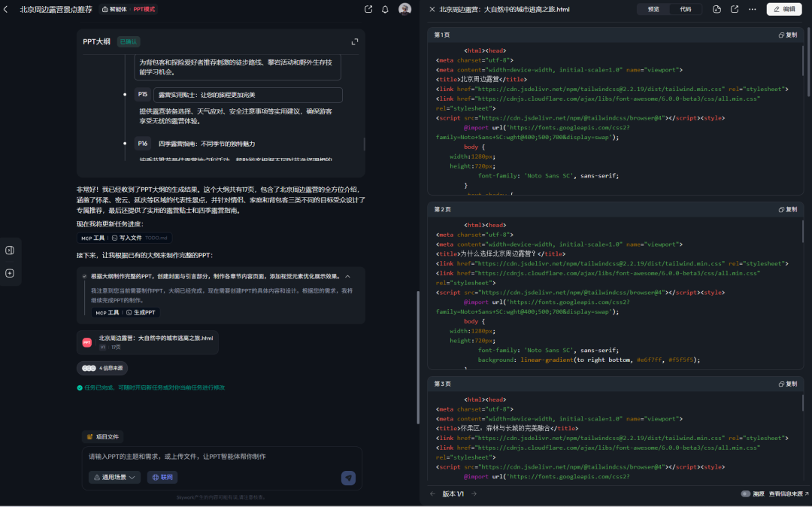Open the 查看信息来源 link

click(789, 494)
